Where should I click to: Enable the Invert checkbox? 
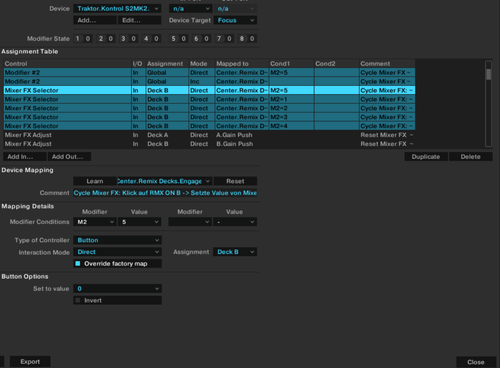78,300
